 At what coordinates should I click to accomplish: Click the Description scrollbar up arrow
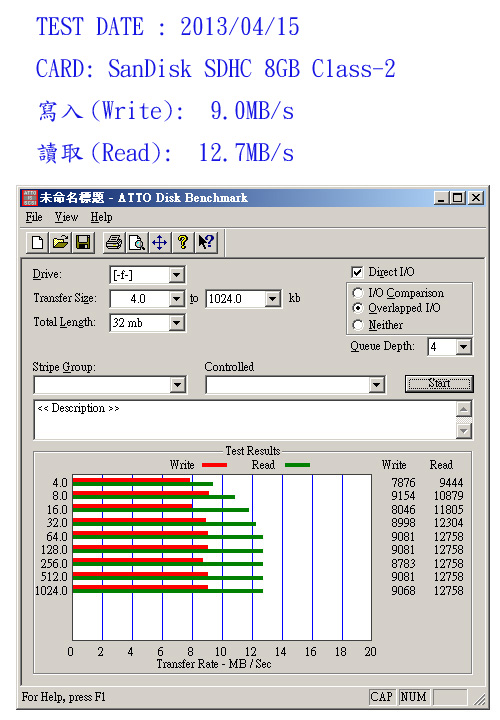click(x=464, y=409)
